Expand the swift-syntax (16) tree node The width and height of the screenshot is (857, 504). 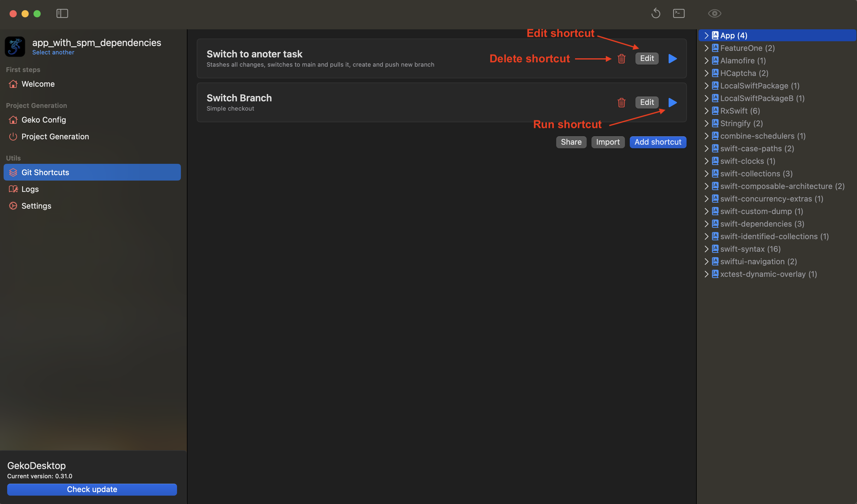click(706, 249)
